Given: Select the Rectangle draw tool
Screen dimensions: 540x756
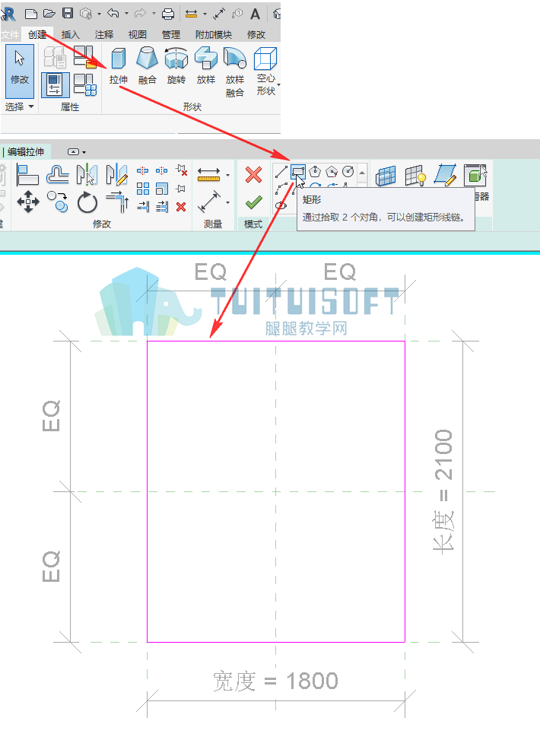Looking at the screenshot, I should 298,171.
